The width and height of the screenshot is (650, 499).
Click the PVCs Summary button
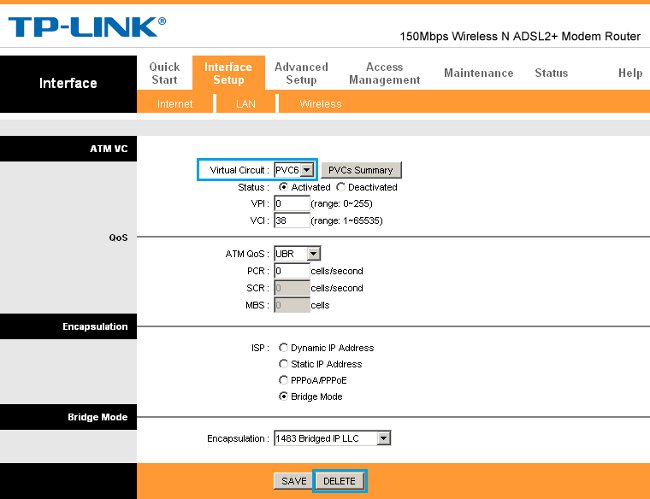(x=360, y=170)
